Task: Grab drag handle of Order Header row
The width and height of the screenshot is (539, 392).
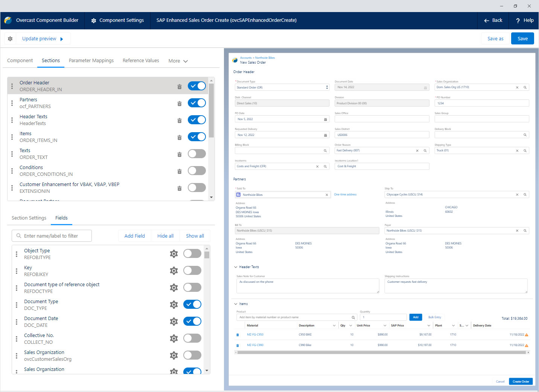Action: click(x=12, y=86)
